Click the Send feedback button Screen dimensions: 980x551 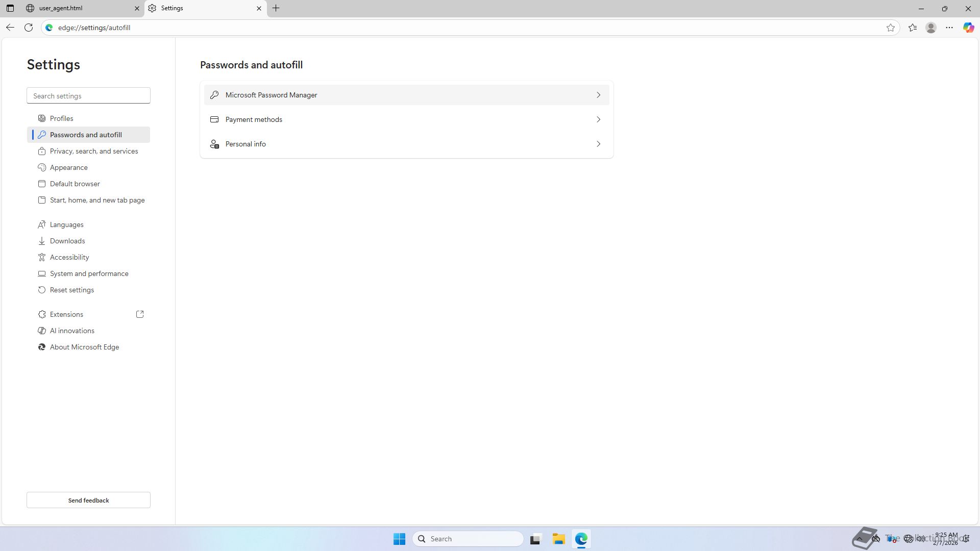[x=88, y=500]
